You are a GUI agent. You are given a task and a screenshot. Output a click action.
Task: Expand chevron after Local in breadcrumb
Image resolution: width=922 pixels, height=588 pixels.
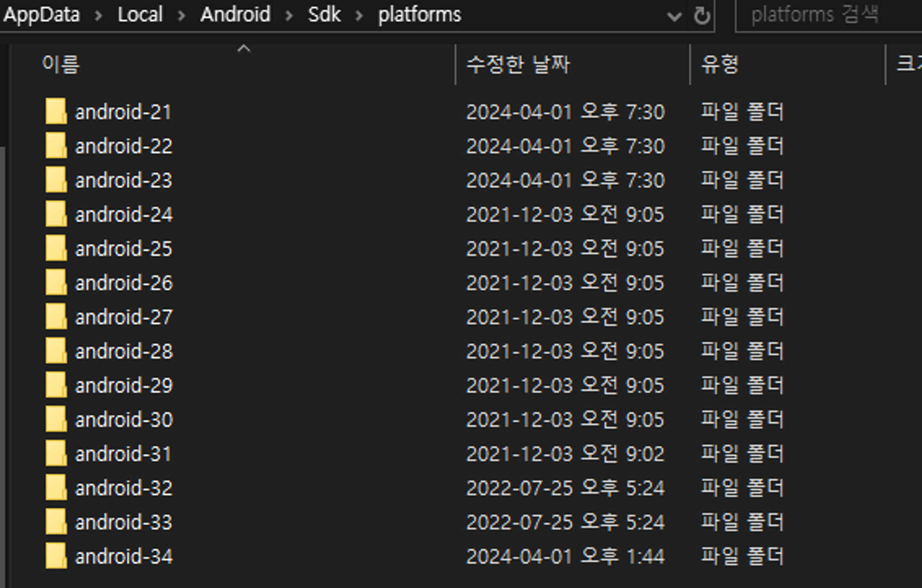[182, 16]
